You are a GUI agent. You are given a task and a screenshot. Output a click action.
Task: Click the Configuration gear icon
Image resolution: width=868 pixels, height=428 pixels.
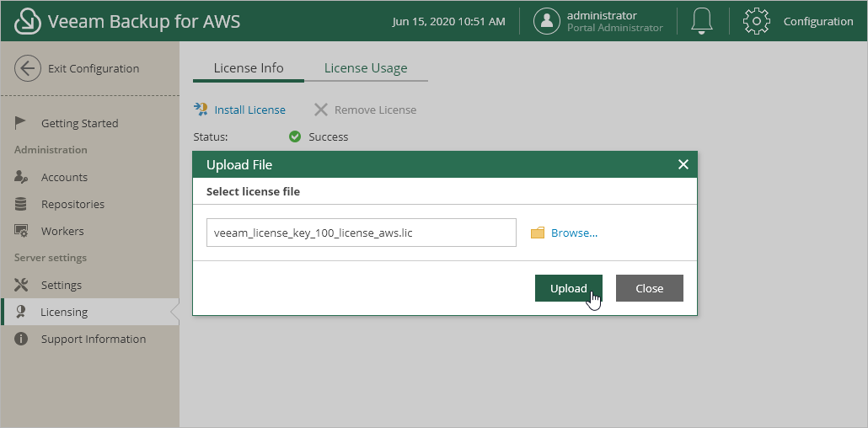(x=756, y=21)
